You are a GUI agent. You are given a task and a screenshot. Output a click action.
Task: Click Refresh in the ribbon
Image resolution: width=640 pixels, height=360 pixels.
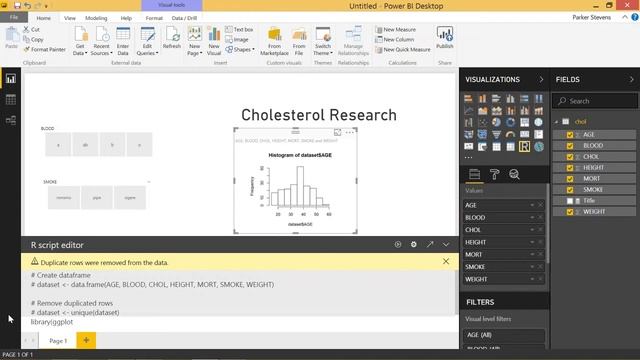[172, 38]
